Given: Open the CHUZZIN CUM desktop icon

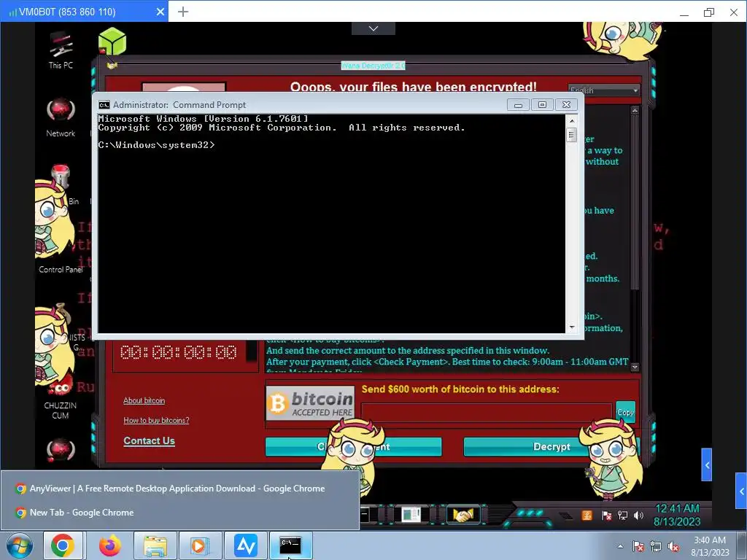Looking at the screenshot, I should pos(60,397).
